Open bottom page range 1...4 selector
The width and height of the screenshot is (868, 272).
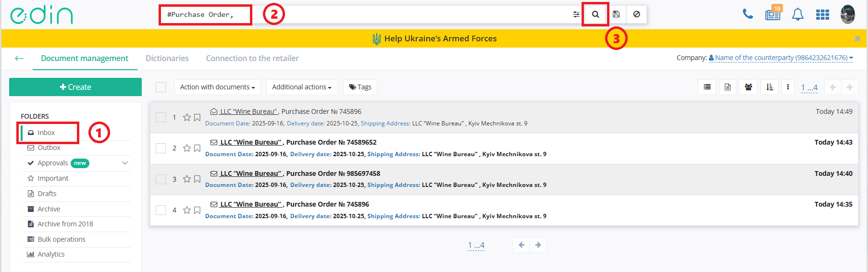476,245
